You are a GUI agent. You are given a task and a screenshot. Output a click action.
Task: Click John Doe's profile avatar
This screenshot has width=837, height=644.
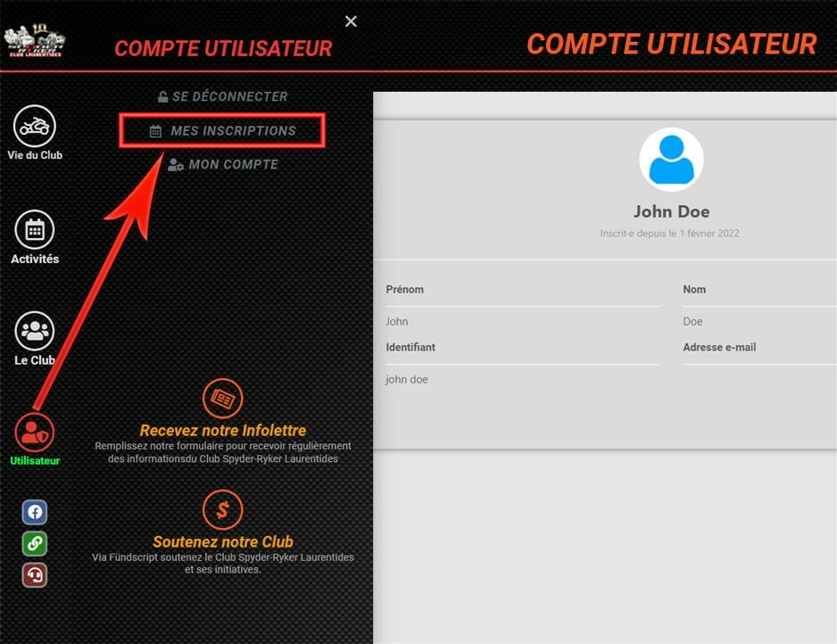click(x=671, y=159)
